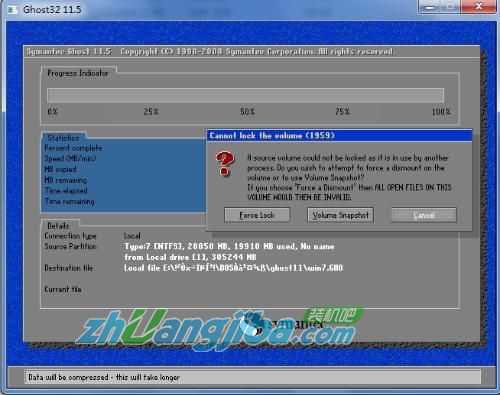Click the Progress Indicator label
This screenshot has height=395, width=500.
click(x=78, y=73)
